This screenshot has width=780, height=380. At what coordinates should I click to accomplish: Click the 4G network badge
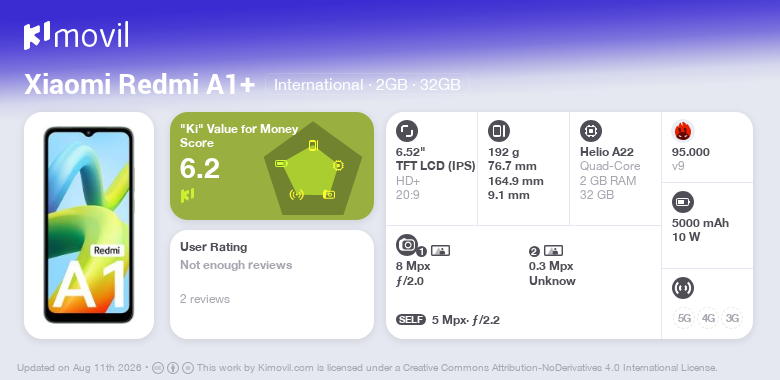pyautogui.click(x=708, y=318)
